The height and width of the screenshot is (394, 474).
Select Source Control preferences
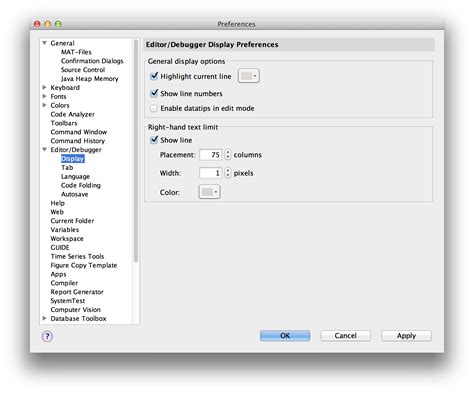pyautogui.click(x=83, y=70)
